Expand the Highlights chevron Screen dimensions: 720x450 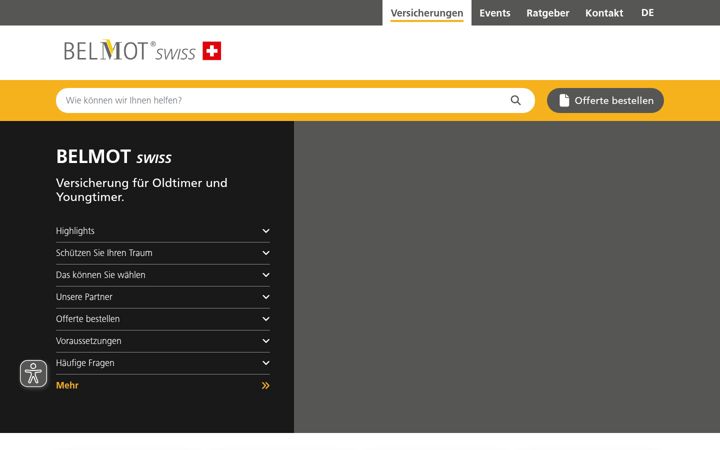point(266,231)
